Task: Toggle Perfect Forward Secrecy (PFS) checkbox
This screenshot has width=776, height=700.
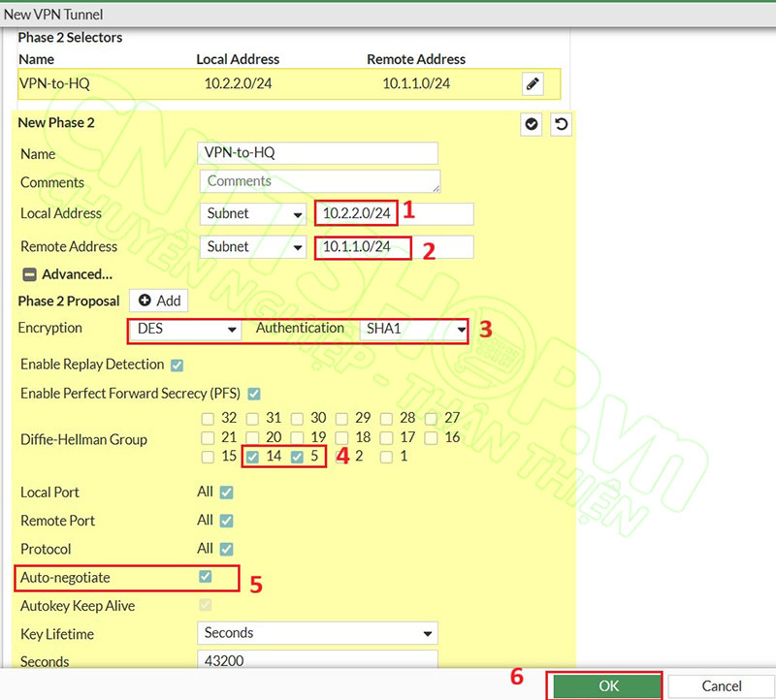Action: pos(254,394)
